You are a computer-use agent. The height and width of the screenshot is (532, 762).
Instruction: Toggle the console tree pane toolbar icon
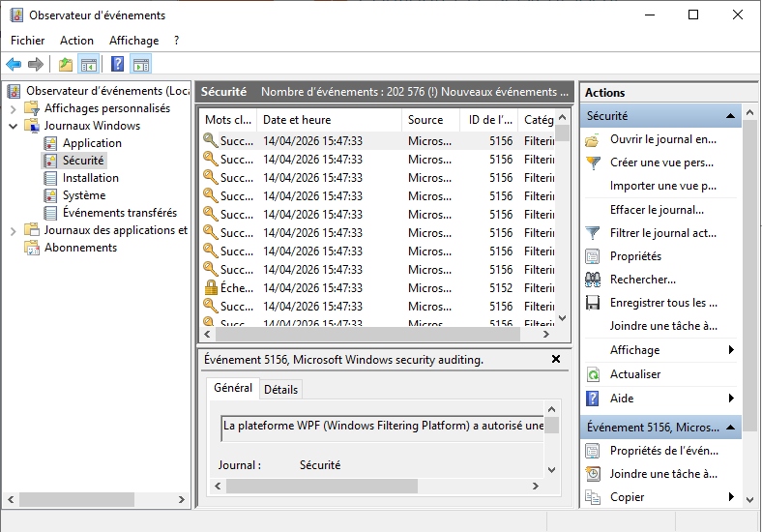click(88, 64)
